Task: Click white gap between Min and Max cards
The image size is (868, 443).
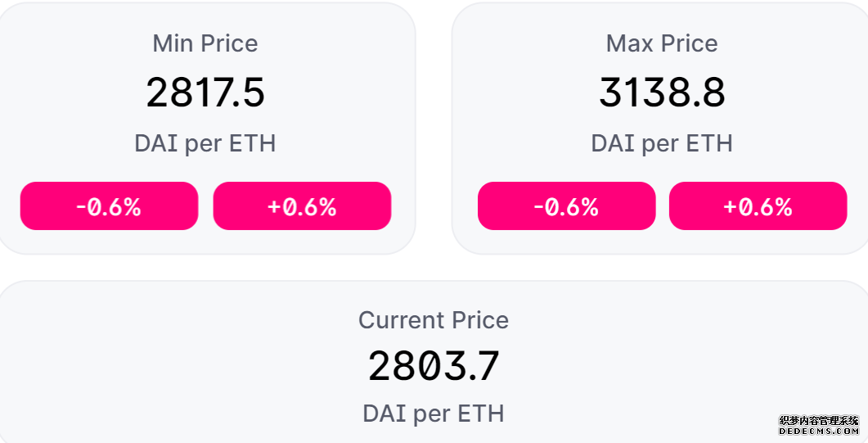Action: point(434,128)
